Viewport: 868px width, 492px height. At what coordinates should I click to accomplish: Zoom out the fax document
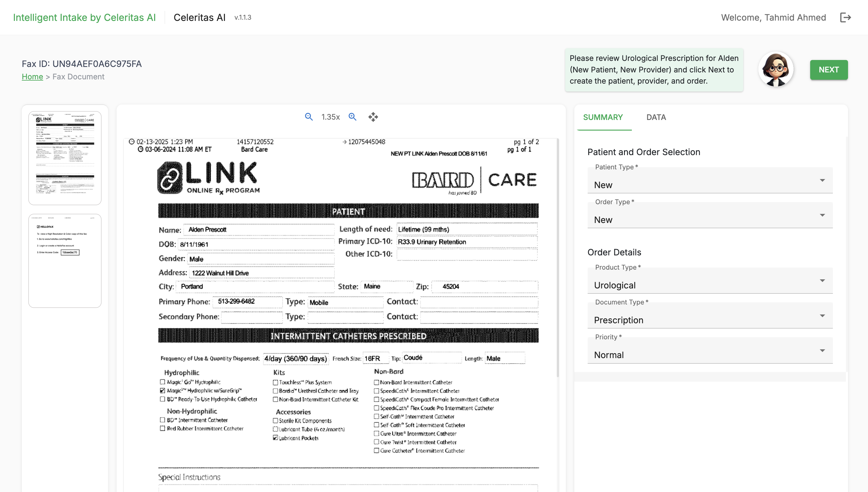click(x=309, y=117)
